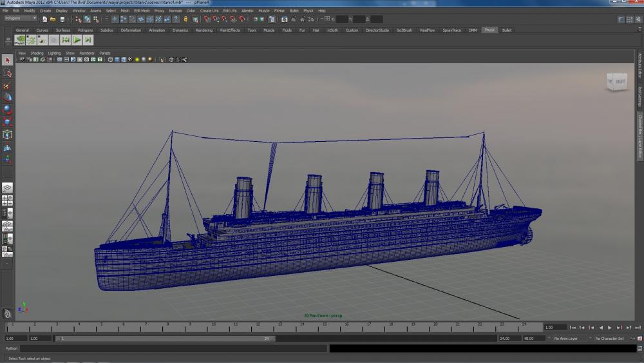Select the arrow Select tool in toolbox
The height and width of the screenshot is (363, 644).
coord(8,60)
